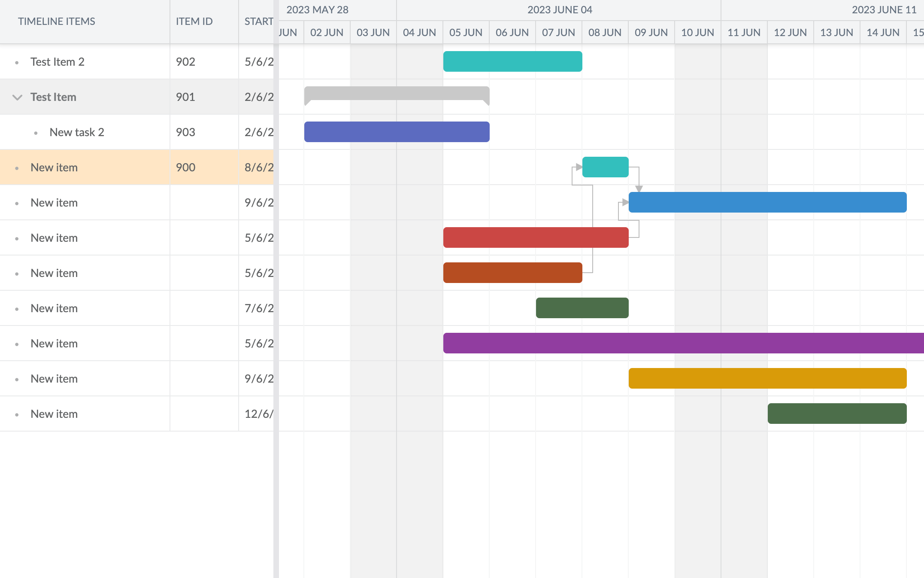This screenshot has width=924, height=578.
Task: Click the bullet icon beside Test Item 2
Action: (17, 62)
